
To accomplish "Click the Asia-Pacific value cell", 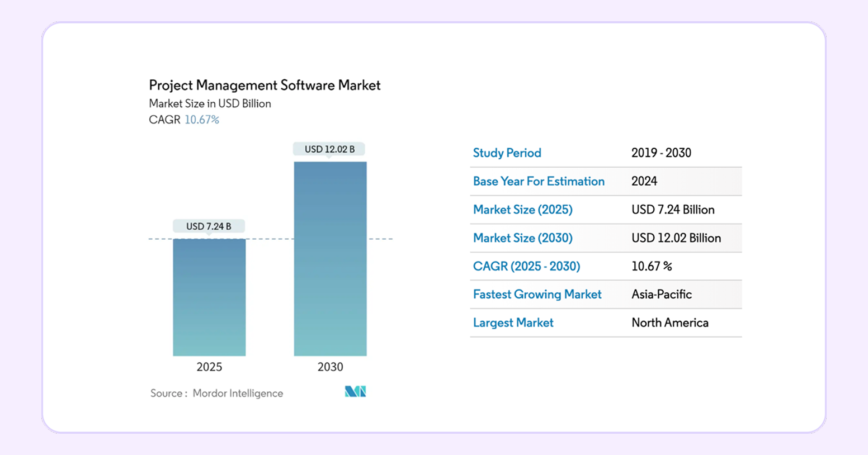I will click(x=662, y=295).
